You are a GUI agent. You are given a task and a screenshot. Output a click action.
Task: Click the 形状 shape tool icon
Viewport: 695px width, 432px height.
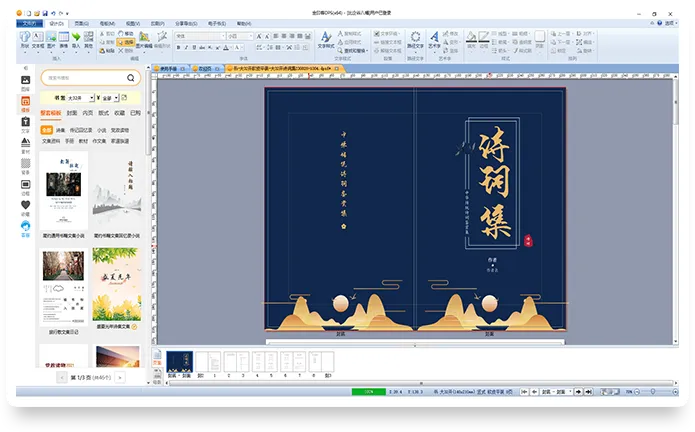click(x=23, y=38)
